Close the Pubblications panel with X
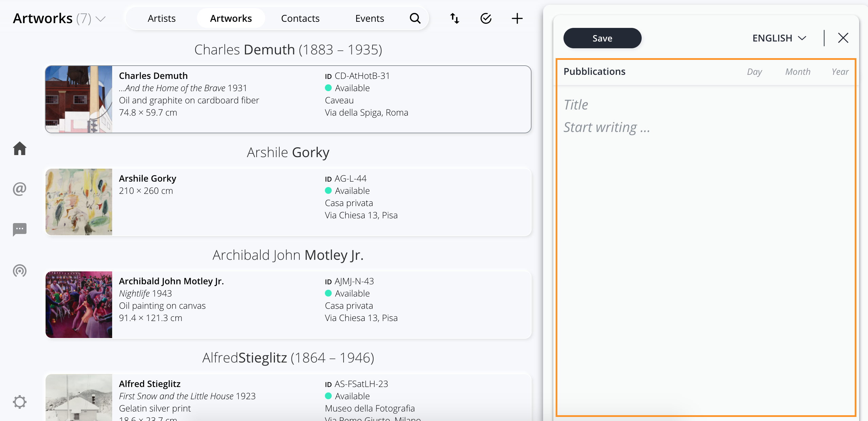Screen dimensions: 868x421 tap(843, 38)
